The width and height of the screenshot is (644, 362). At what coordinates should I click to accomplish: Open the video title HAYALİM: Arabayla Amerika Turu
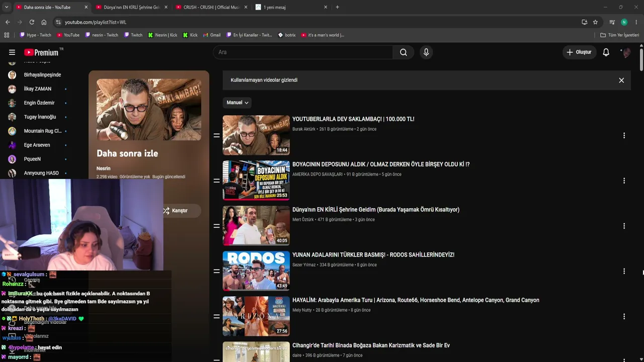point(416,300)
